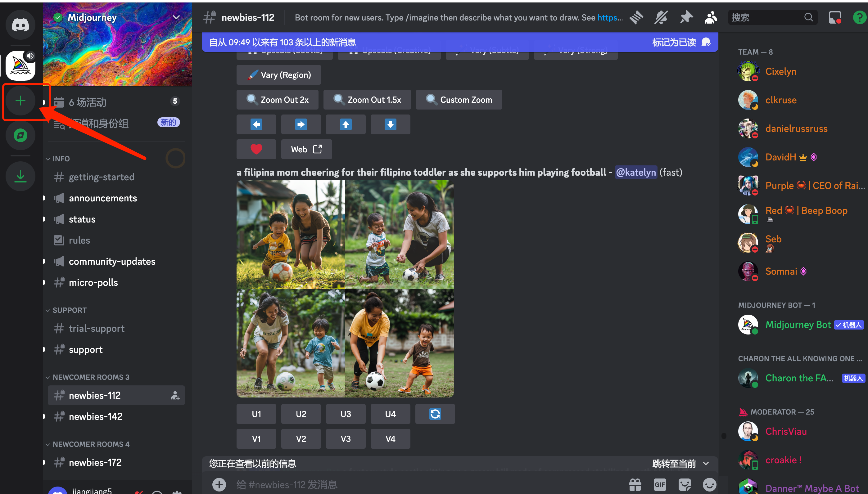
Task: Click the @katelyn mention
Action: click(636, 172)
